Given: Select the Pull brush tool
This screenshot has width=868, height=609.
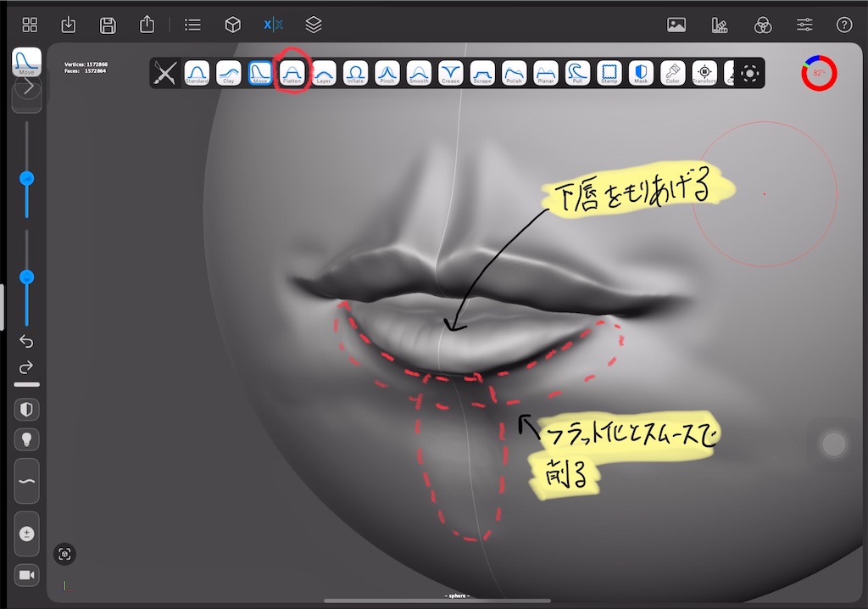Looking at the screenshot, I should (x=577, y=73).
